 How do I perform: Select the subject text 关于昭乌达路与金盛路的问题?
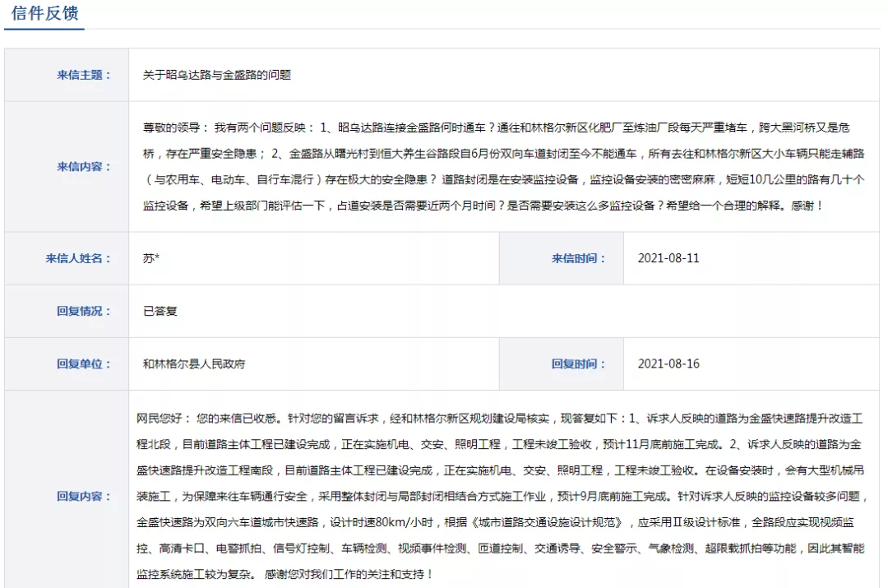pos(216,75)
